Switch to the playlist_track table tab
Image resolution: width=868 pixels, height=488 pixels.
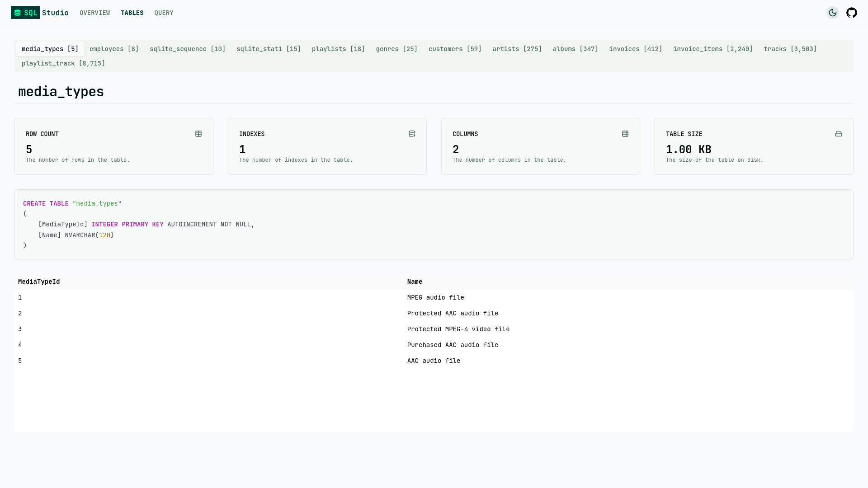click(x=63, y=63)
